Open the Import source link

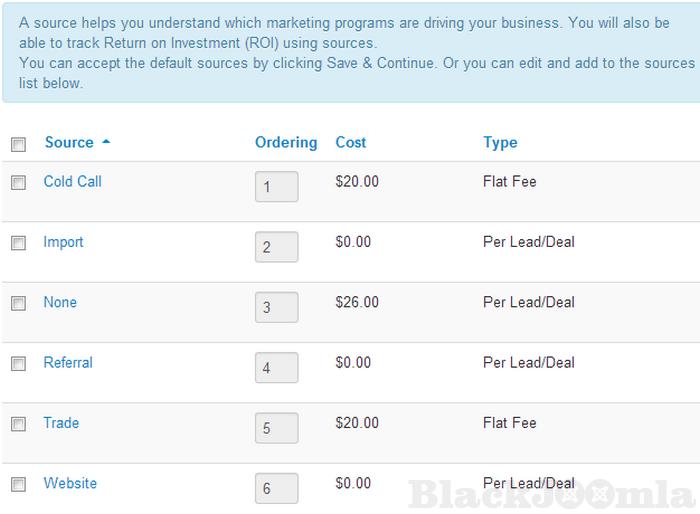63,242
